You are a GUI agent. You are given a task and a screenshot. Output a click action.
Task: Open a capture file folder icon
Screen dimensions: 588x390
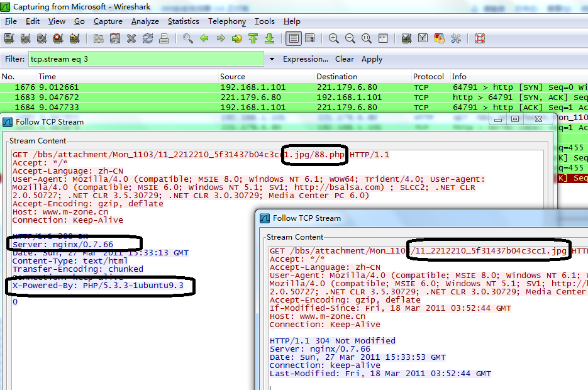tap(99, 38)
